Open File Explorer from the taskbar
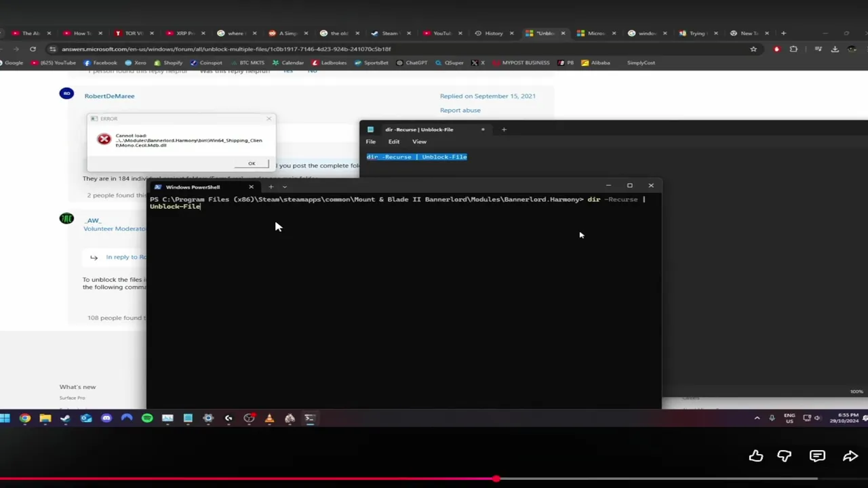The width and height of the screenshot is (868, 488). click(x=45, y=418)
